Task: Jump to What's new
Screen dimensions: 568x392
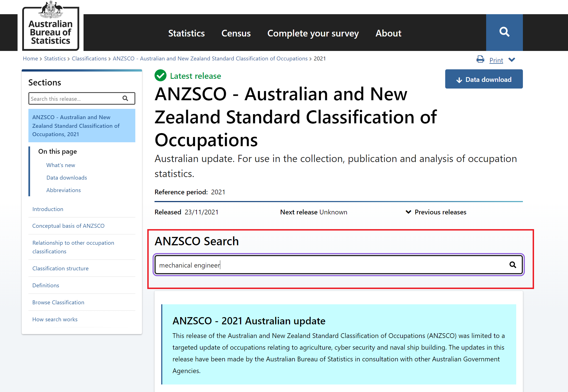Action: (61, 165)
